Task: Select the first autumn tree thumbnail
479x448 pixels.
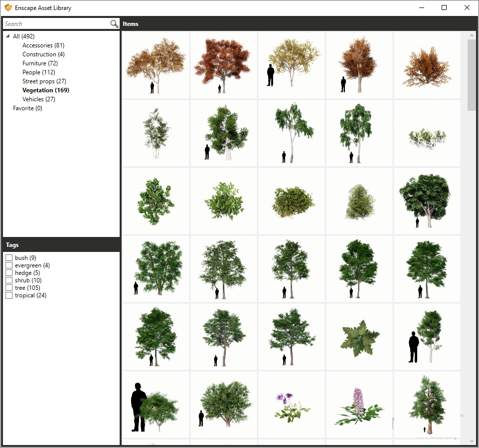Action: (156, 65)
